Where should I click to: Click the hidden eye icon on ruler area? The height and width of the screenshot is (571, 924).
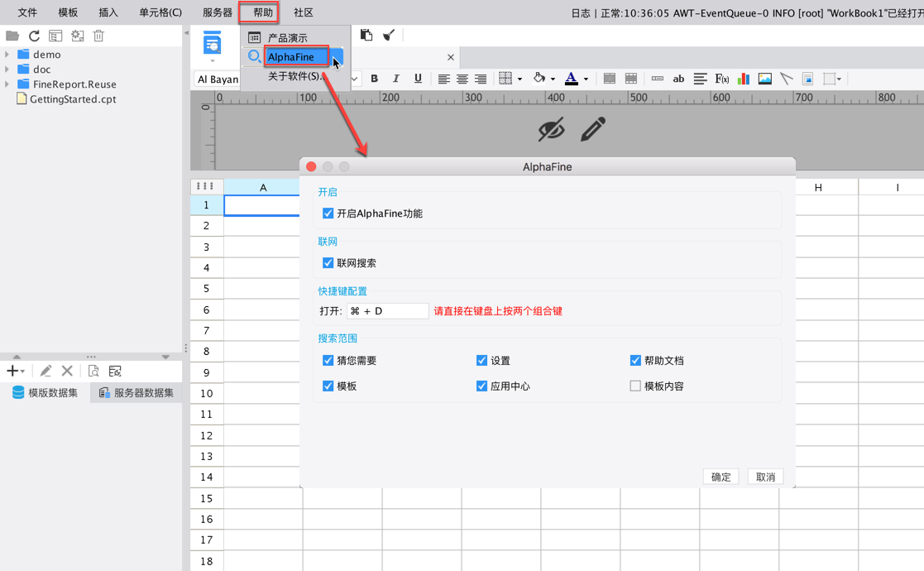tap(552, 130)
